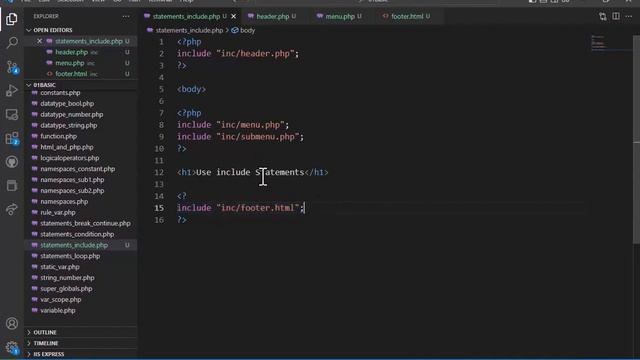Screen dimensions: 640x360
Task: Click line 9 include "inc/submenu.php"
Action: (x=240, y=137)
